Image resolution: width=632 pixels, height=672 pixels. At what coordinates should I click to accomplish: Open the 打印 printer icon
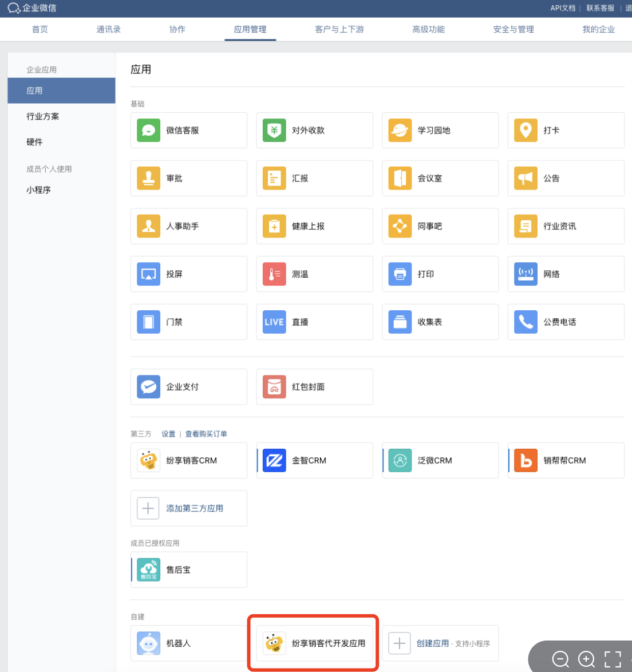400,274
